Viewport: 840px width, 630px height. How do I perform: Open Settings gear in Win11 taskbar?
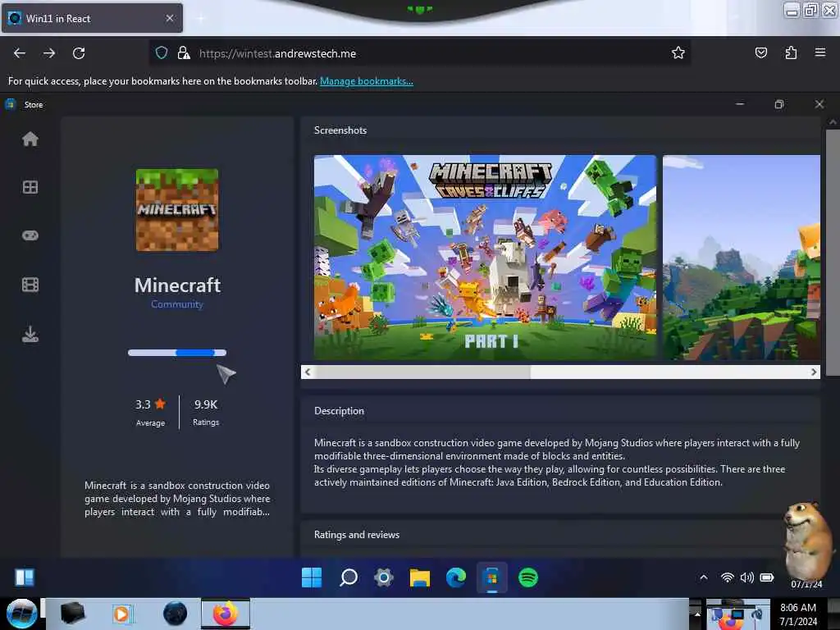pyautogui.click(x=384, y=577)
